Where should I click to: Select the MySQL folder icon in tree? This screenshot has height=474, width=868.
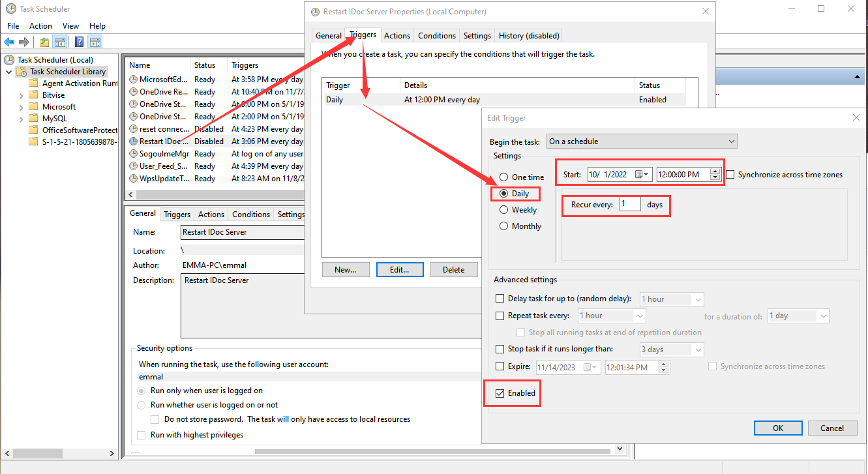coord(34,119)
